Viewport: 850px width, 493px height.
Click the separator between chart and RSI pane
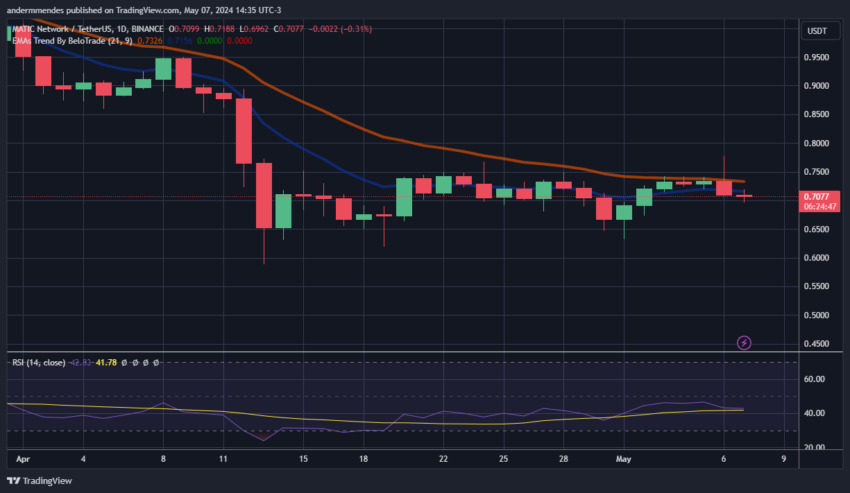(402, 352)
